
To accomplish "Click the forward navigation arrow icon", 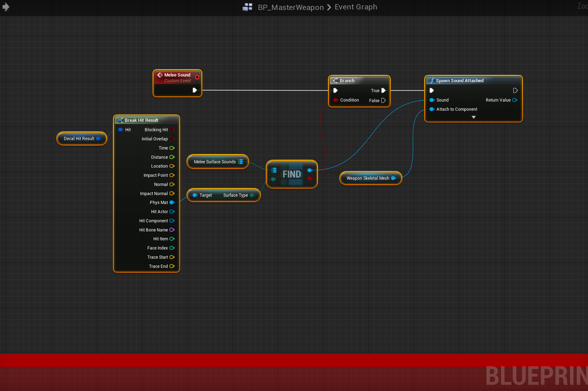I will (6, 7).
